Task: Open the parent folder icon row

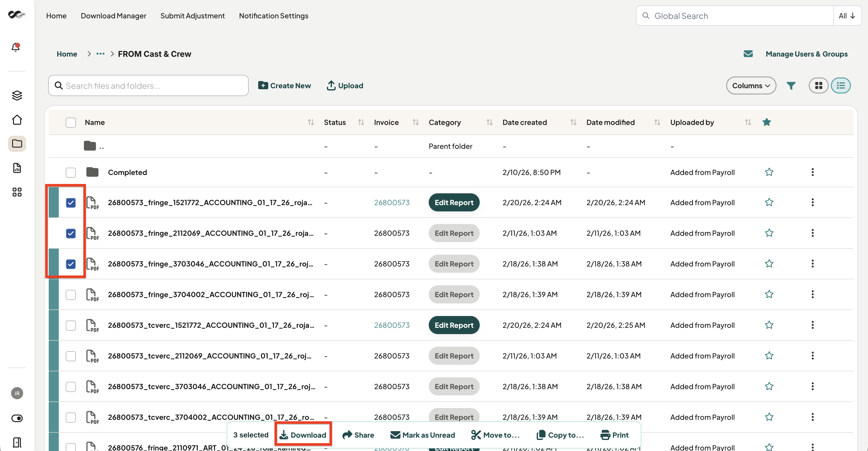Action: coord(90,146)
